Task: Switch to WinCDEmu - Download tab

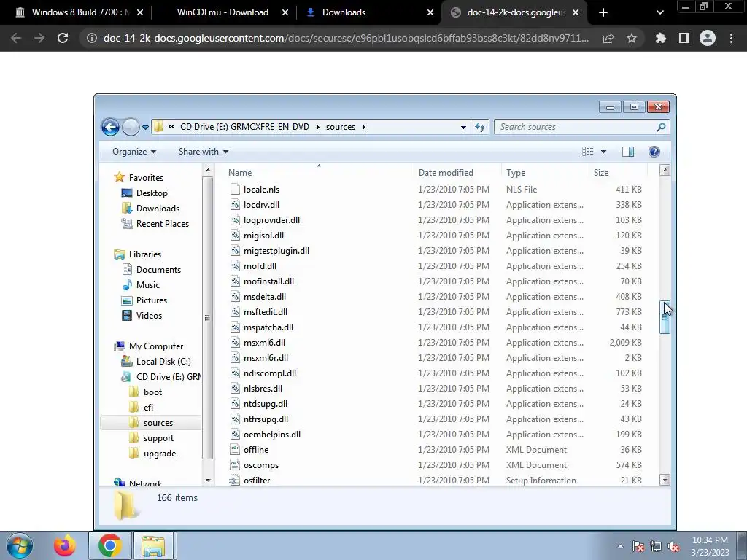Action: coord(223,12)
